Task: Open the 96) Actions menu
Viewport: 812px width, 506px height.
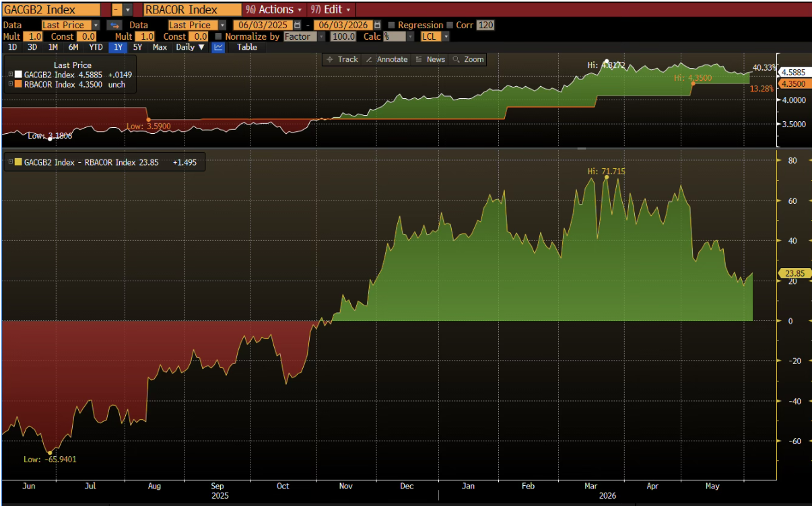Action: point(274,9)
